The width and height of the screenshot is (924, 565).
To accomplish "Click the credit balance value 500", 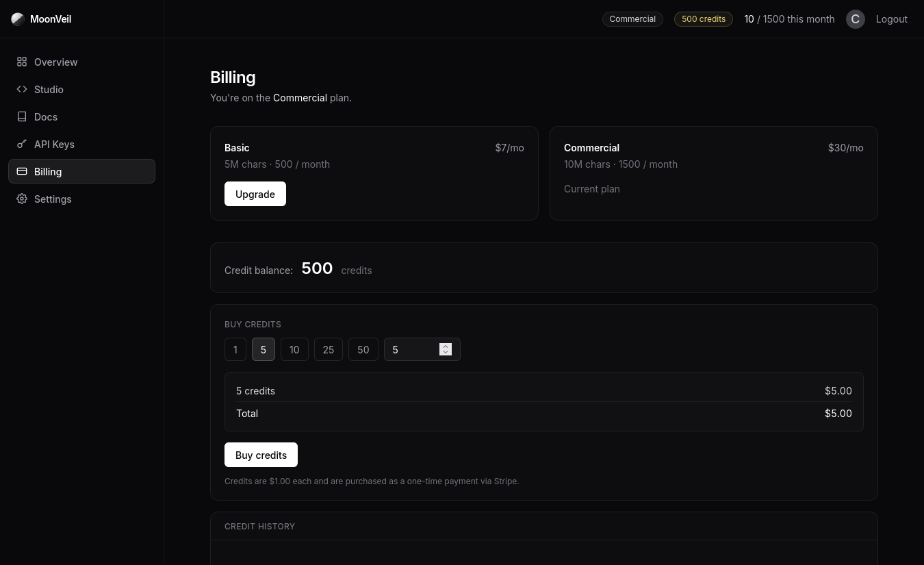I will (x=317, y=268).
